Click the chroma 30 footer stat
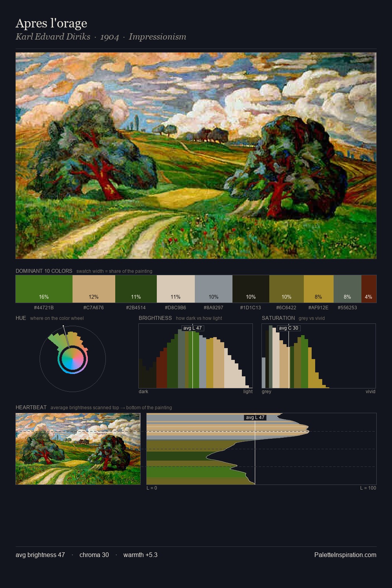392x588 pixels. pyautogui.click(x=94, y=555)
